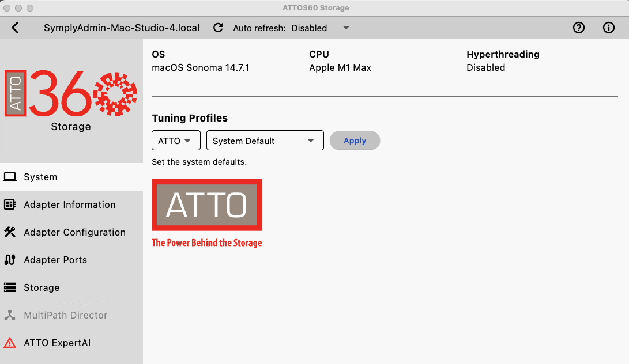Viewport: 629px width, 364px height.
Task: Open the info circle icon
Action: pos(609,28)
